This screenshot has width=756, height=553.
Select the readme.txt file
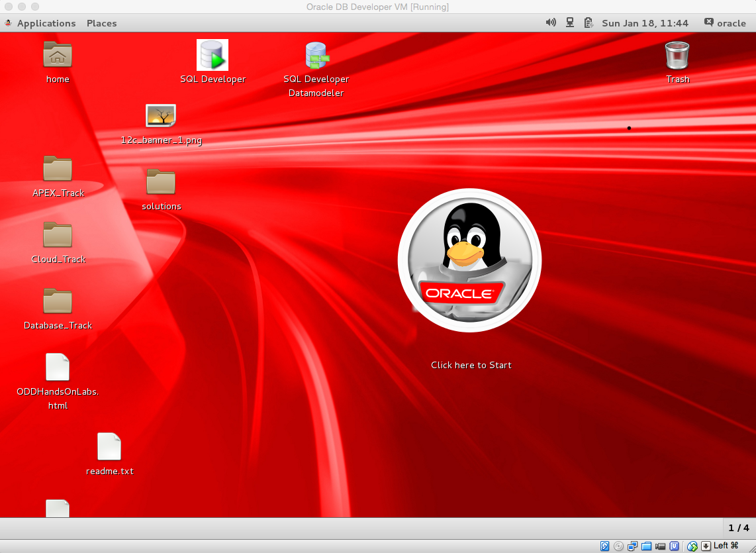tap(109, 446)
